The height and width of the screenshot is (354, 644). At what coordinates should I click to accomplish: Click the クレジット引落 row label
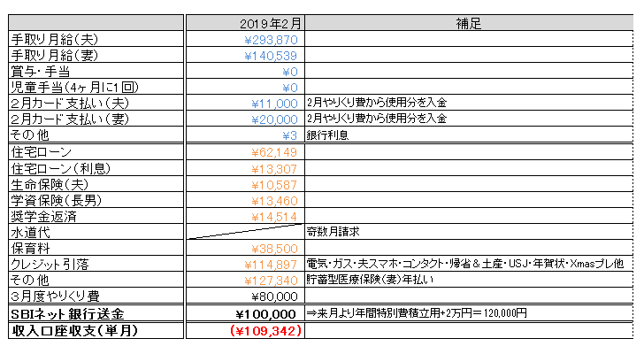point(96,264)
